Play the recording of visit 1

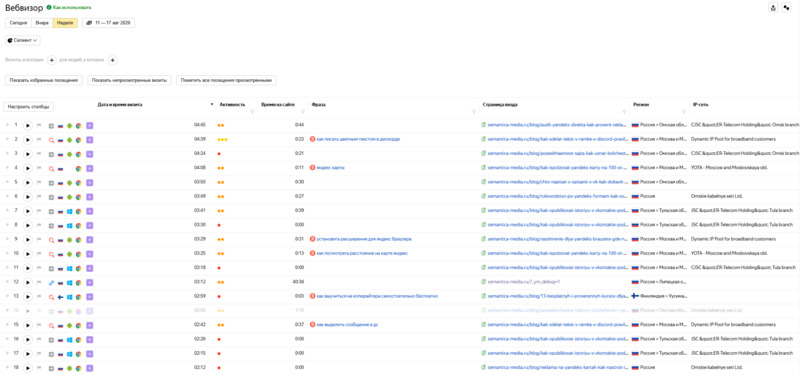[28, 125]
